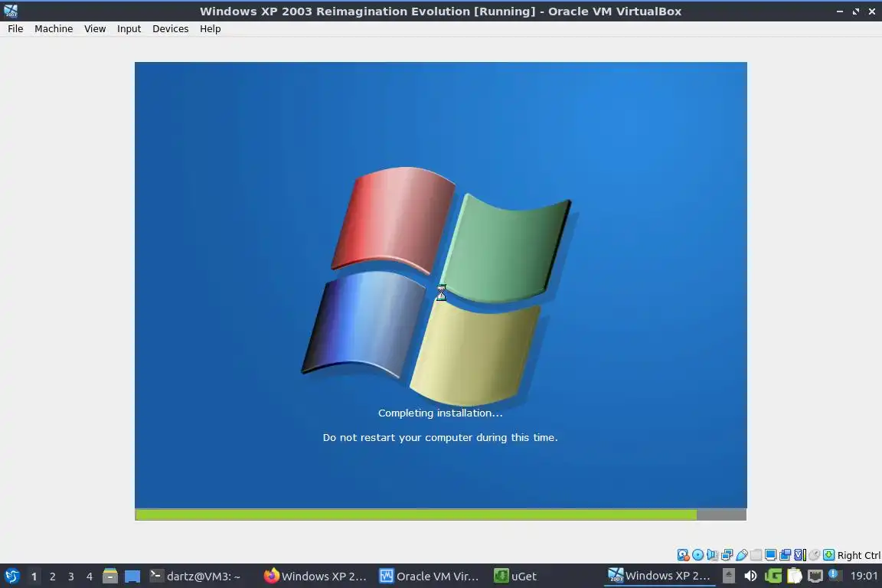This screenshot has height=588, width=882.
Task: Switch to the Firefox Windows XP 2... taskbar item
Action: coord(315,577)
